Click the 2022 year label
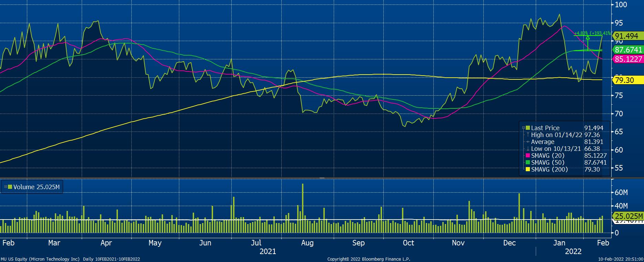Image resolution: width=644 pixels, height=262 pixels. tap(573, 251)
